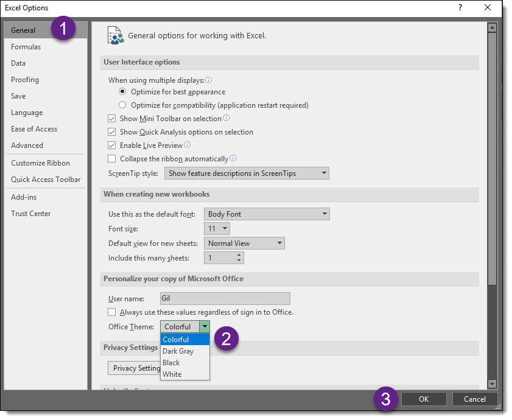
Task: Select Optimize for compatibility radio button
Action: tap(122, 105)
